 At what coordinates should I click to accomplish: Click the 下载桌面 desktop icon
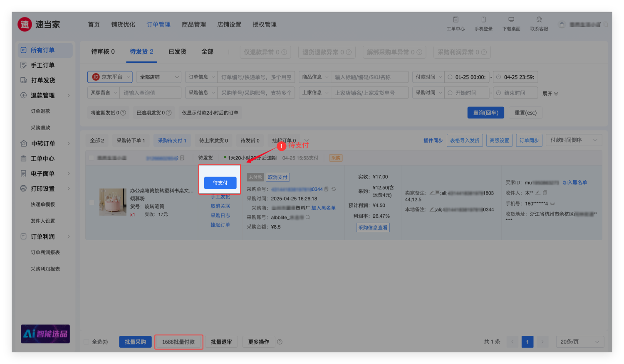coord(511,20)
